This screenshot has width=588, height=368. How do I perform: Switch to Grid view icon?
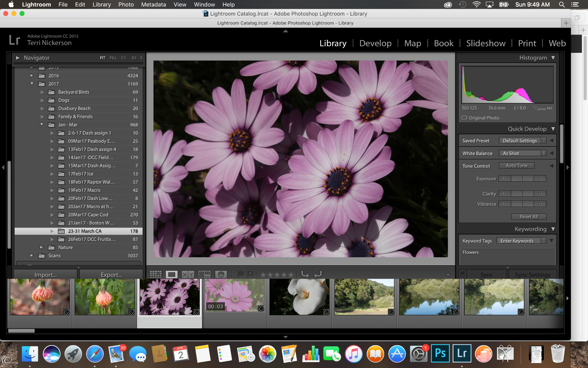(156, 275)
